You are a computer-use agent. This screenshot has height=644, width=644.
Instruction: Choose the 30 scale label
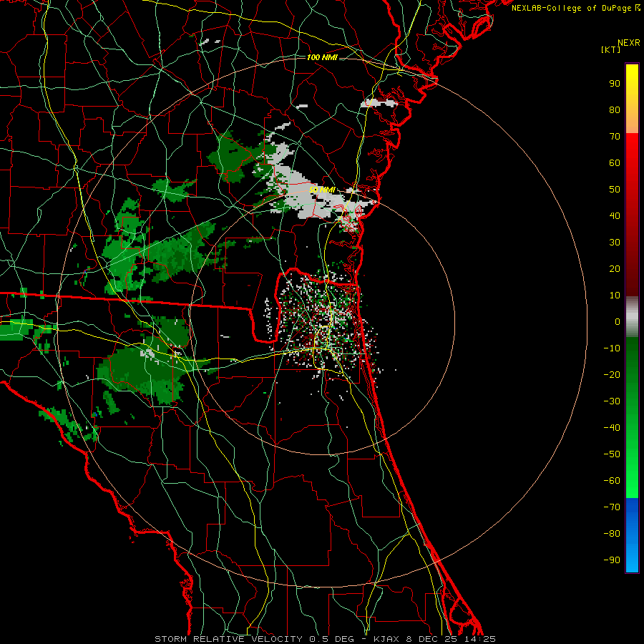[x=615, y=243]
